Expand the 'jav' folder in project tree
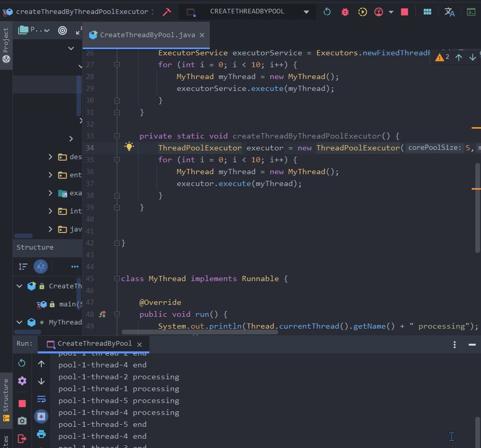 pos(50,229)
